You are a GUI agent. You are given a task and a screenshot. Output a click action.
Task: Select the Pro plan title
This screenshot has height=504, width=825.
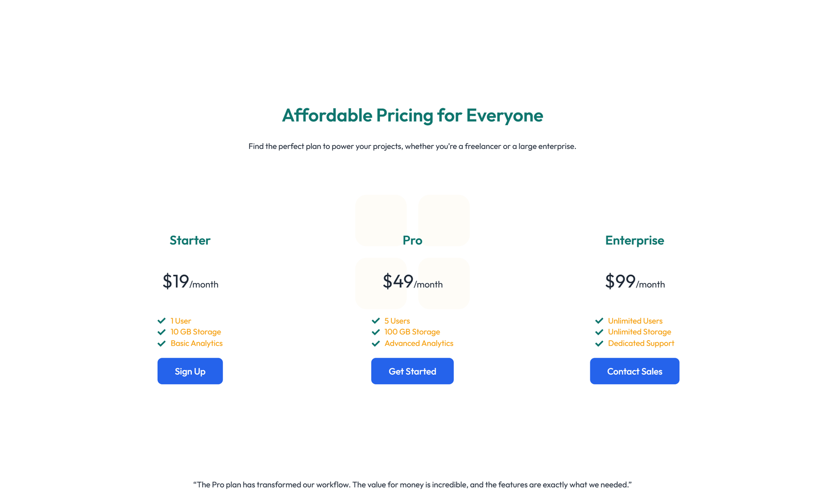[412, 240]
